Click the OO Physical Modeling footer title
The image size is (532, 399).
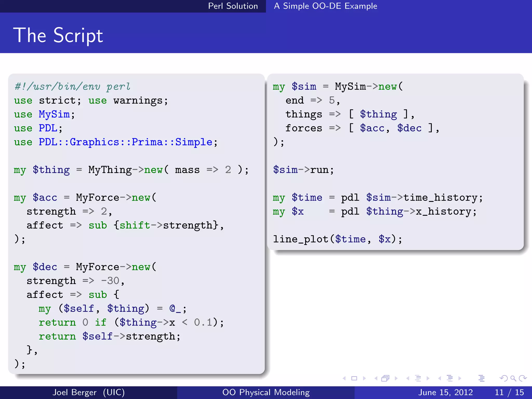pyautogui.click(x=266, y=392)
